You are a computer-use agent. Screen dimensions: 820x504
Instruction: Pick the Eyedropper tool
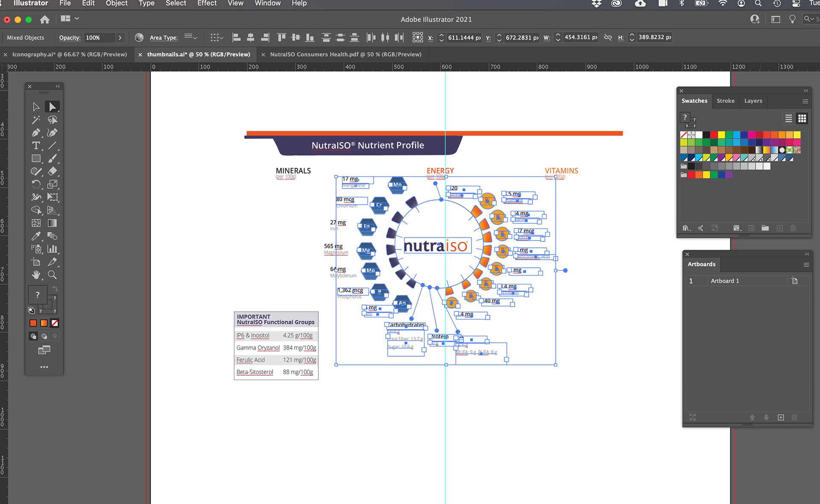click(36, 236)
